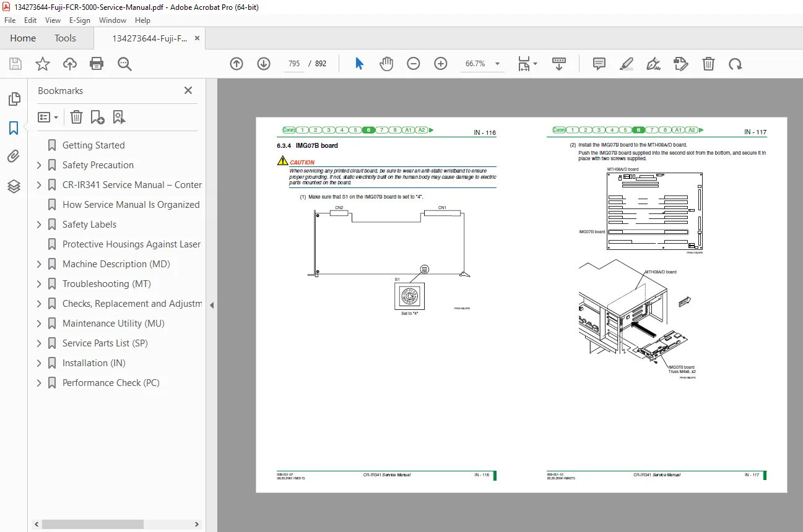Expand the Maintenance Utility (MU) bookmark

click(39, 324)
